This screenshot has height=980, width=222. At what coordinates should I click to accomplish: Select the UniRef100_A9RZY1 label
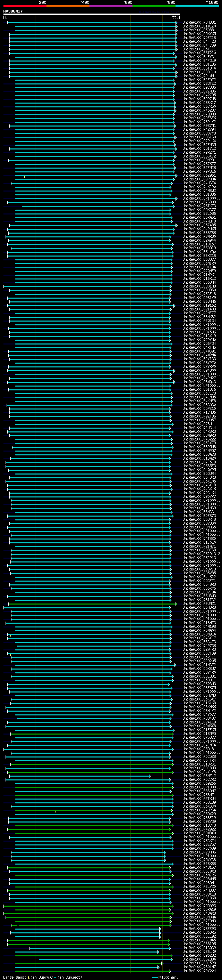pos(199,153)
